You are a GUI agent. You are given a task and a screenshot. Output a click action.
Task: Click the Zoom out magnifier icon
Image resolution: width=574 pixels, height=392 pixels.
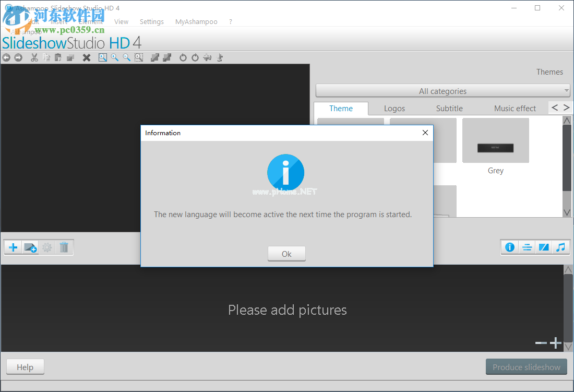point(126,57)
